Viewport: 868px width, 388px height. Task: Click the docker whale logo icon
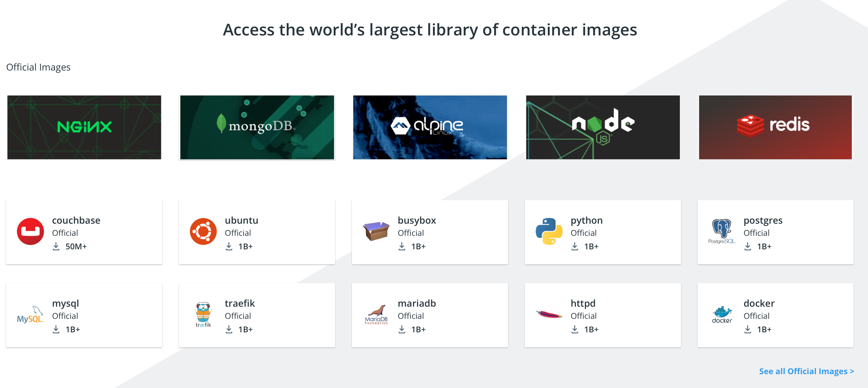(722, 314)
